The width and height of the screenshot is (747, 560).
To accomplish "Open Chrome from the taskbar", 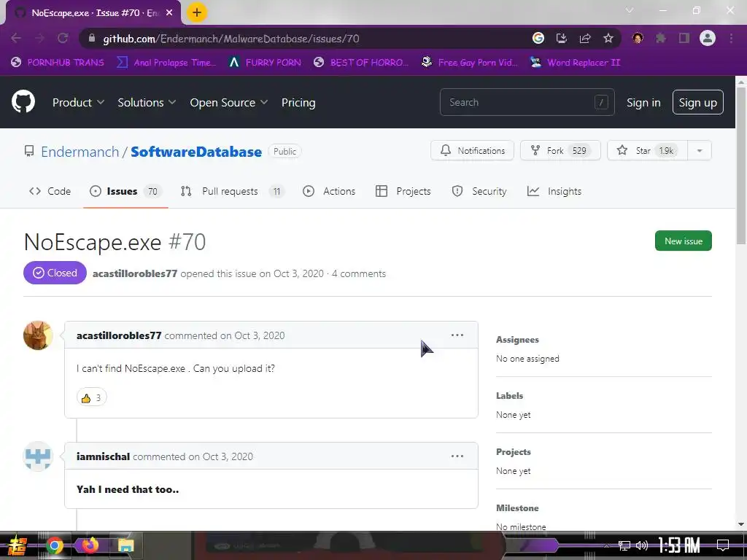I will (55, 545).
